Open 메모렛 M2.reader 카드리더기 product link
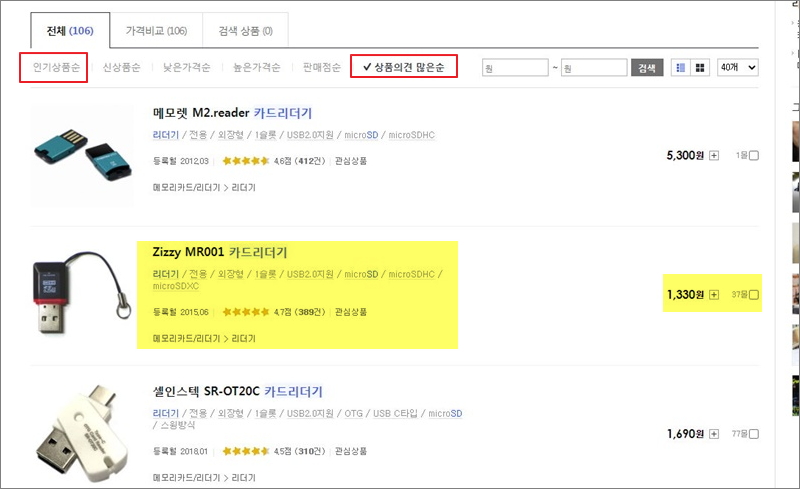Image resolution: width=800 pixels, height=489 pixels. [232, 113]
